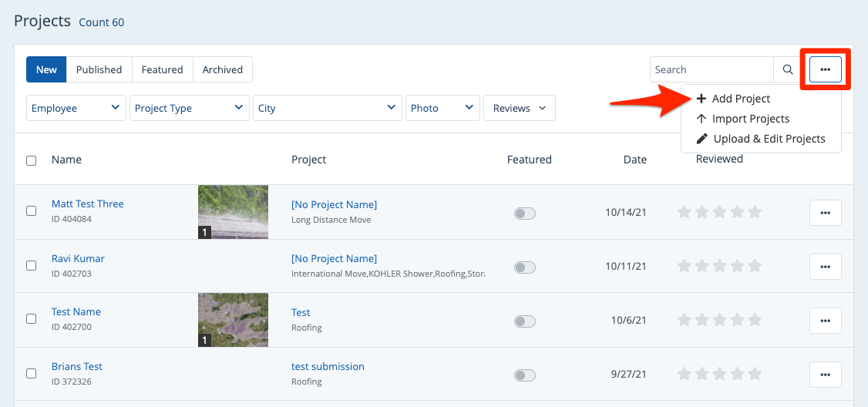The height and width of the screenshot is (407, 868).
Task: Enable Featured switch for Test Name row
Action: pos(524,321)
